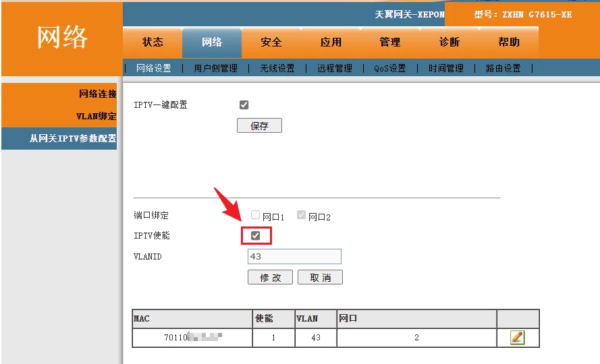Click the edit pencil icon in table row
600x364 pixels.
(518, 337)
